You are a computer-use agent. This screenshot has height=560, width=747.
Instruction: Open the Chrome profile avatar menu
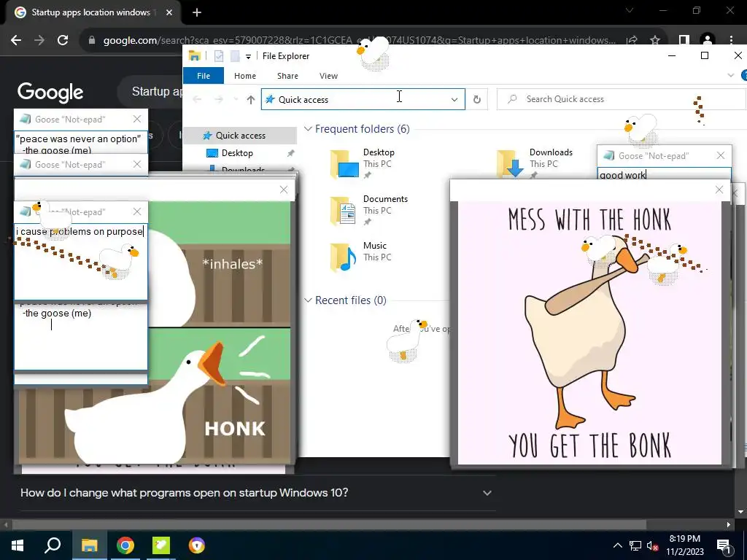(x=708, y=41)
